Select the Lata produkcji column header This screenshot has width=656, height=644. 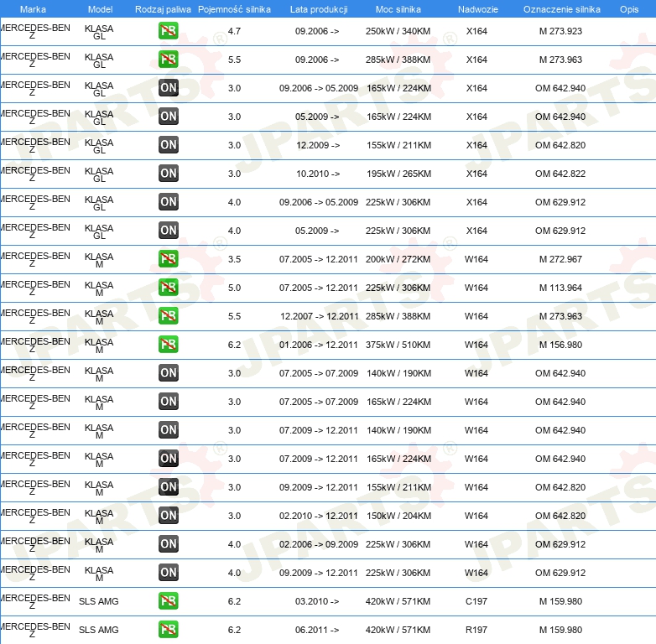318,9
